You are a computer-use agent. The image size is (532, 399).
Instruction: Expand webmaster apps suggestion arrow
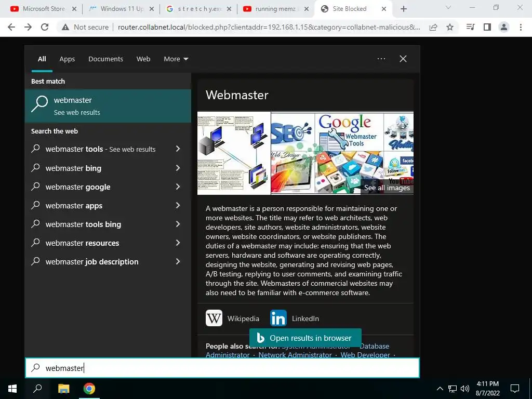point(178,205)
